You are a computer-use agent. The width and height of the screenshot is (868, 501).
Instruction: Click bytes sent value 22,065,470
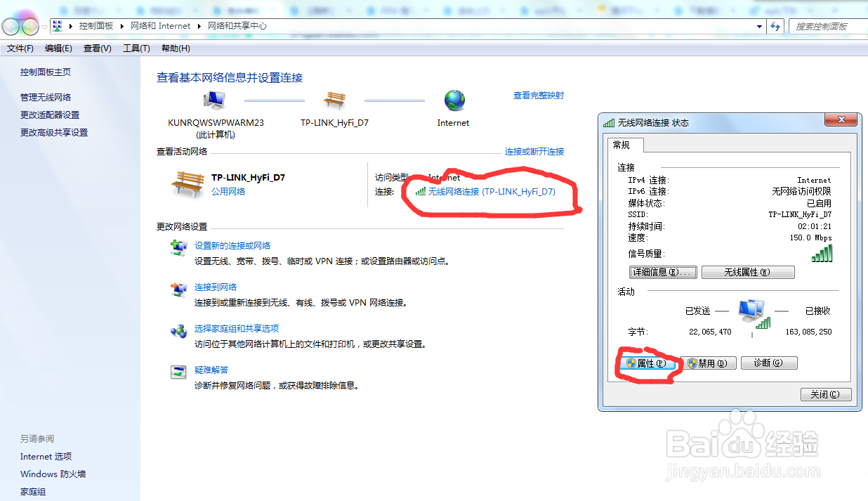tap(710, 332)
